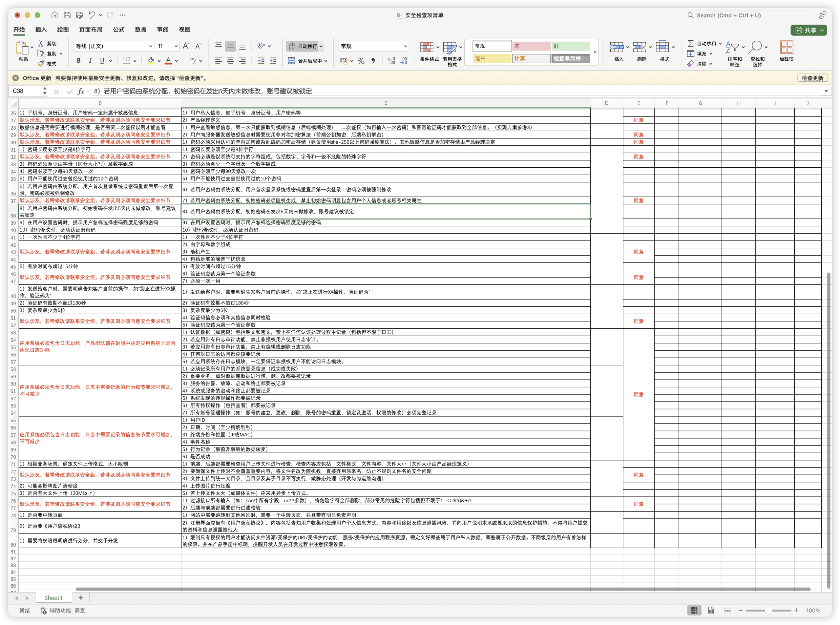This screenshot has height=625, width=840.
Task: Switch to the 审阅 (Review) tab
Action: [162, 30]
